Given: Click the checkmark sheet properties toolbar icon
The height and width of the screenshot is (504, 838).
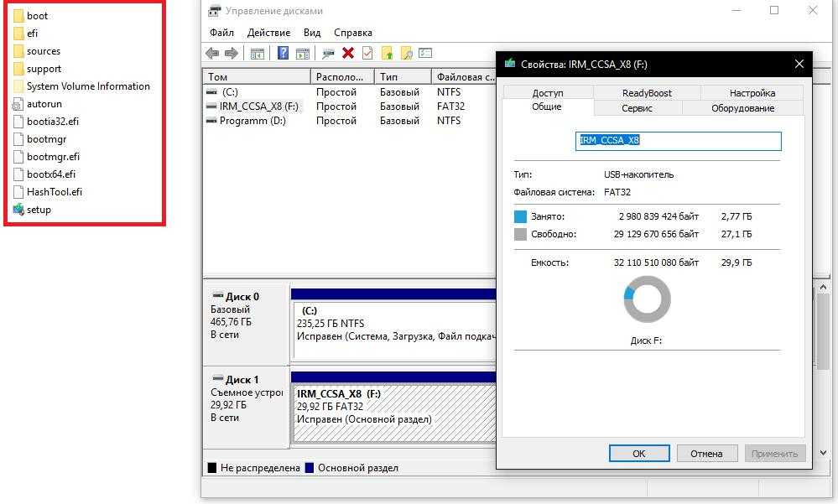Looking at the screenshot, I should click(x=367, y=54).
